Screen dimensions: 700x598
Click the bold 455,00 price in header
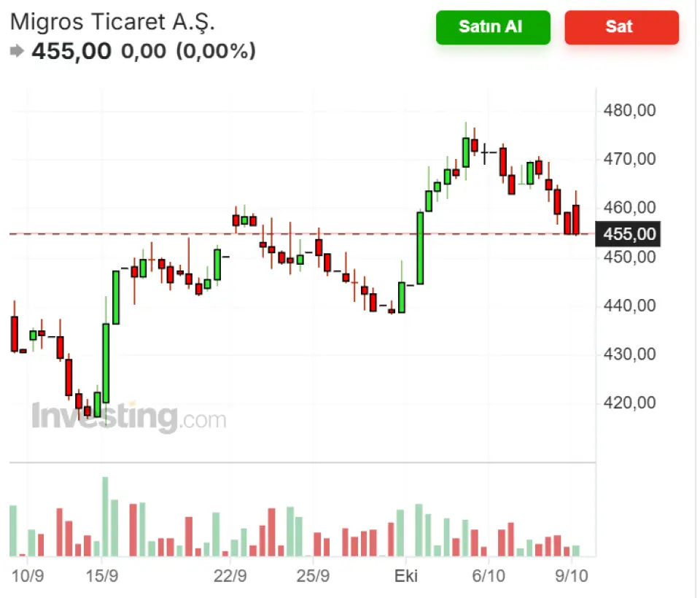71,51
